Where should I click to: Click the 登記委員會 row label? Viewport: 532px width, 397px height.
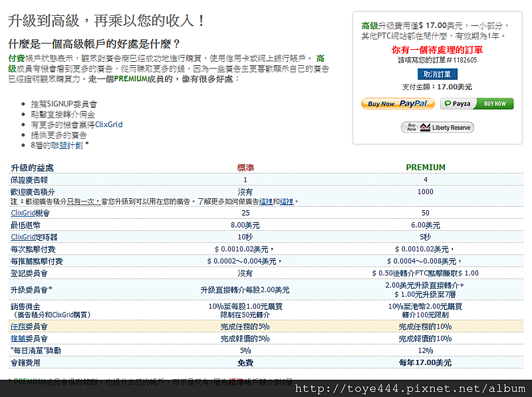[x=29, y=273]
